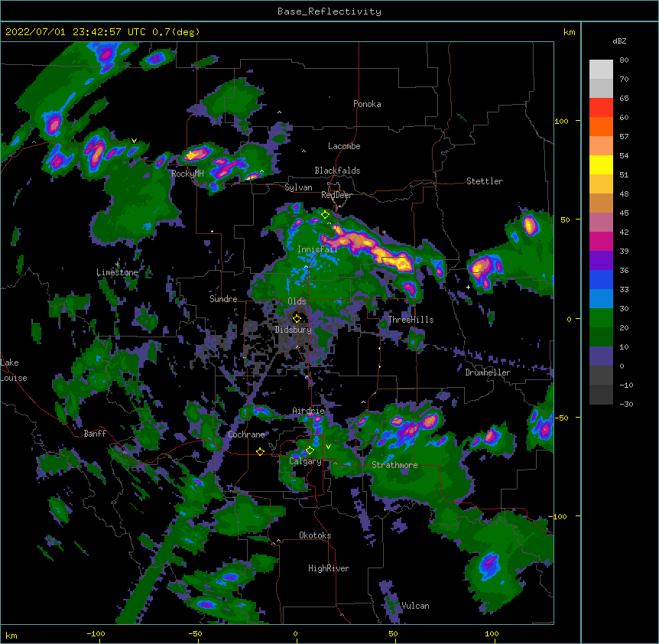Viewport: 659px width, 644px height.
Task: Click the yellow diamond marker between Olds and Didsbury
Action: pos(297,318)
